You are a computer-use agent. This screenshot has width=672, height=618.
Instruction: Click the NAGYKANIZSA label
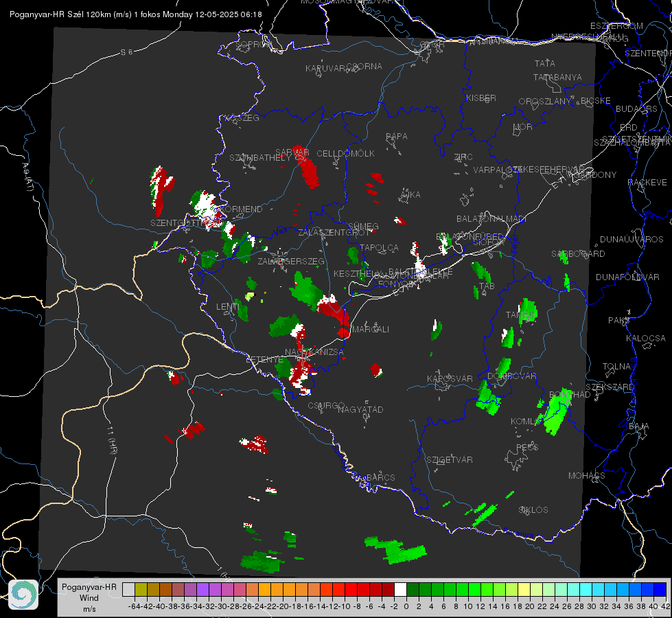[314, 352]
